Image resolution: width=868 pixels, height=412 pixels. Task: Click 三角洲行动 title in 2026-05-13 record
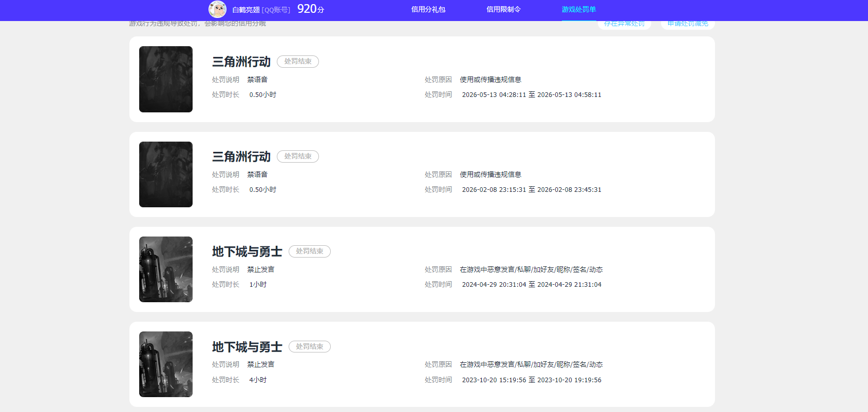241,62
